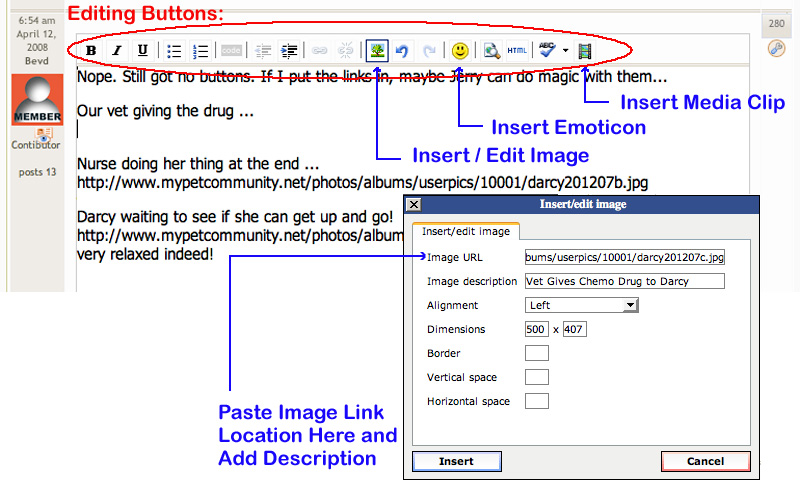Click into the Image URL field
Image resolution: width=800 pixels, height=504 pixels.
(624, 257)
